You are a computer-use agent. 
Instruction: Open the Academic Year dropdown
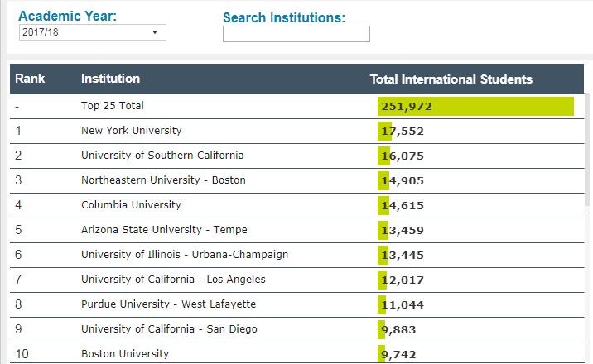(x=92, y=32)
